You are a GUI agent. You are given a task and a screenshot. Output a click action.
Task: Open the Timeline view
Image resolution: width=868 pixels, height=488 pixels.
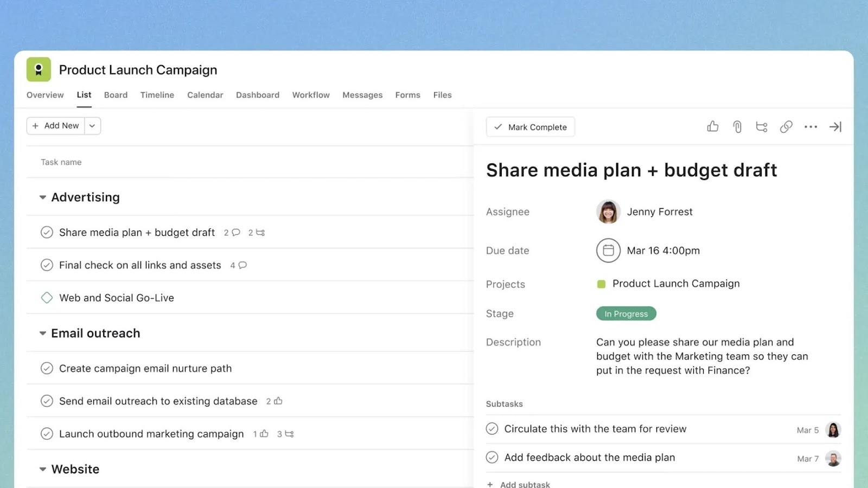157,95
